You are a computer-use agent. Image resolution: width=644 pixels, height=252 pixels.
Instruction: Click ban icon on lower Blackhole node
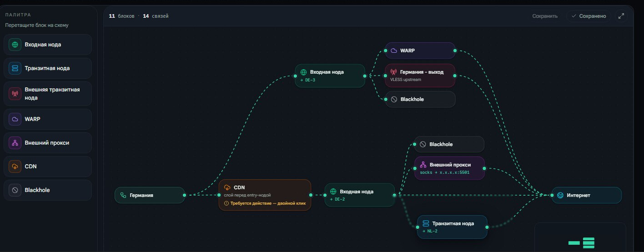423,144
